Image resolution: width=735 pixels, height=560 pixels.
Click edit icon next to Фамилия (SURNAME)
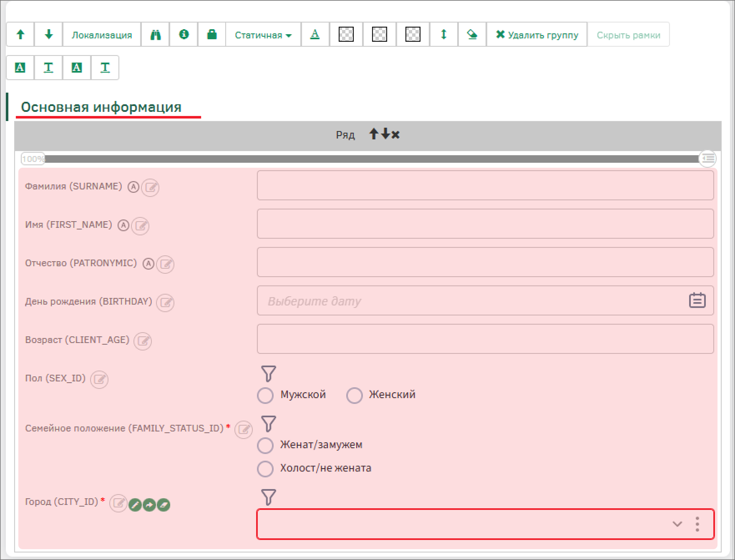[151, 187]
